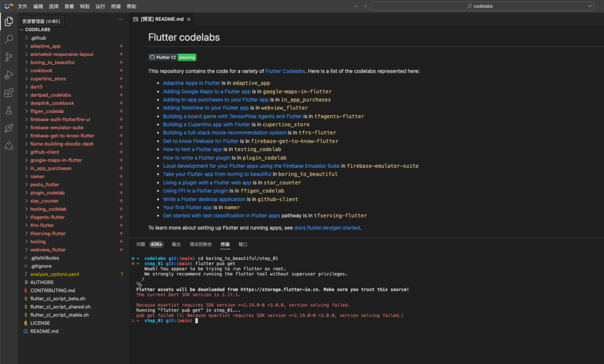The width and height of the screenshot is (604, 364).
Task: Click the Flutter CI passing badge
Action: pos(172,58)
